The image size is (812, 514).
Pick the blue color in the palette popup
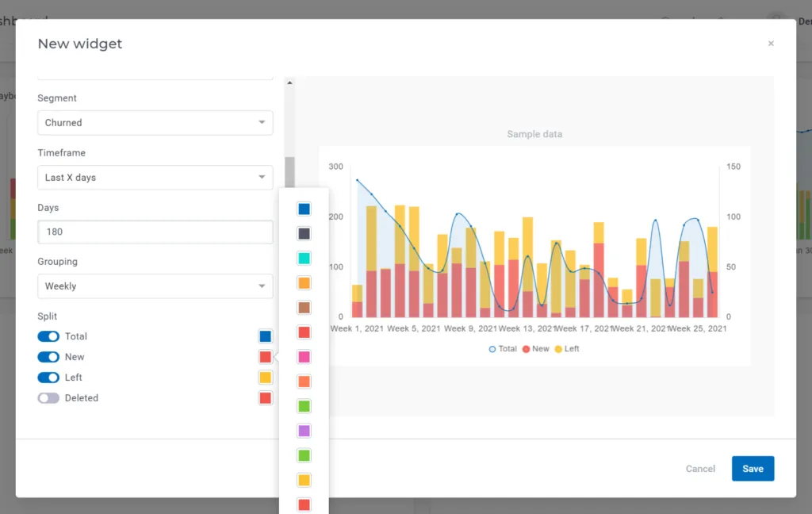click(304, 209)
